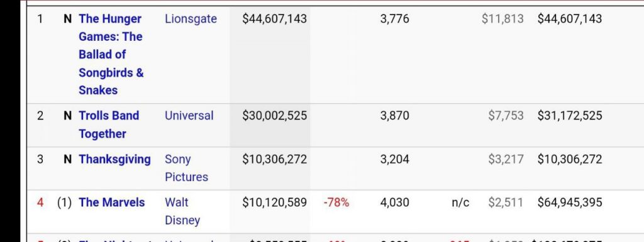Select the $30,002,525 weekend gross cell

(x=274, y=116)
